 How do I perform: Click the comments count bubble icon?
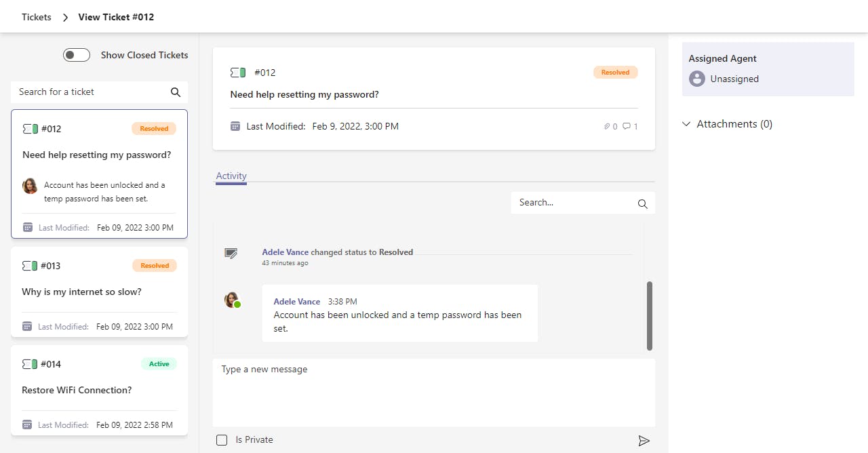coord(627,126)
